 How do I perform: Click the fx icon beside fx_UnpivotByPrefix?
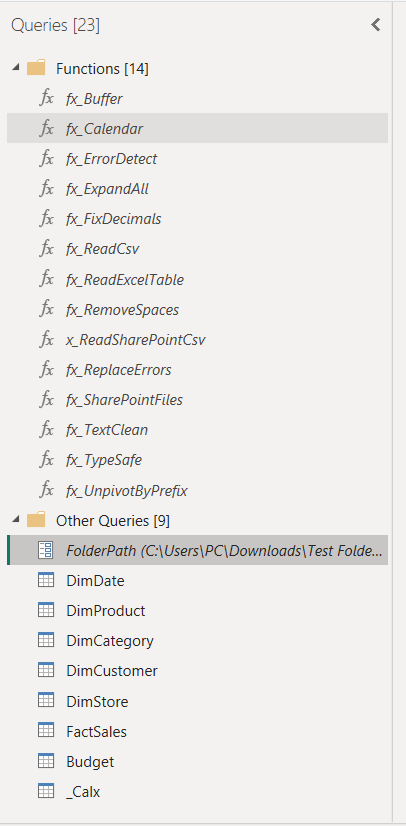46,490
